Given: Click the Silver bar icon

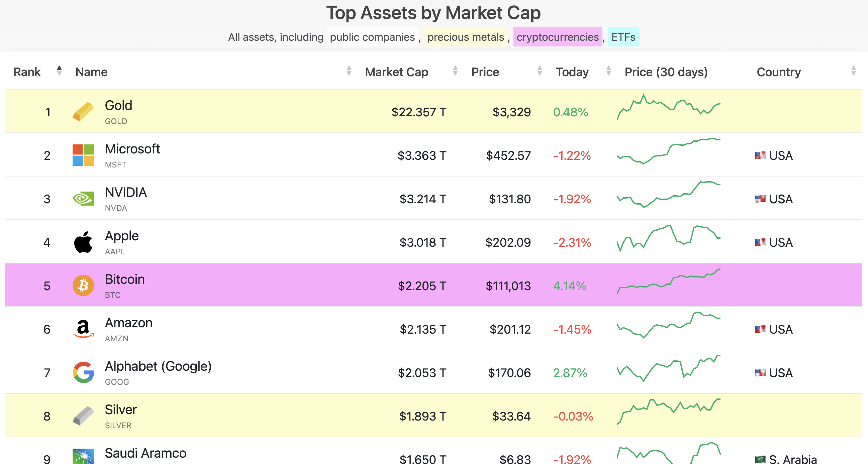Looking at the screenshot, I should 83,416.
